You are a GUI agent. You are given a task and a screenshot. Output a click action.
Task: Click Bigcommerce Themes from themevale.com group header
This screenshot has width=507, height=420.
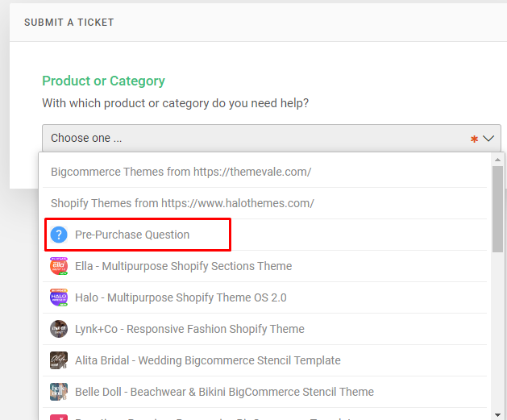pos(181,172)
